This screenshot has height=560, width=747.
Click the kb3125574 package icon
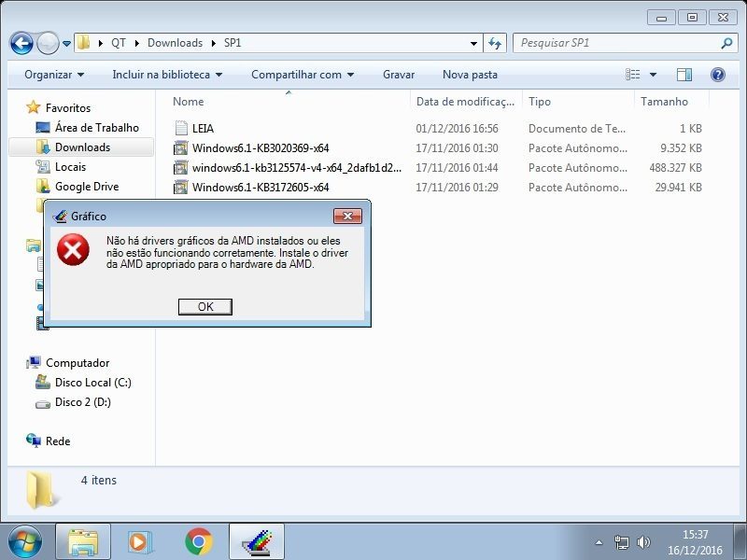180,168
